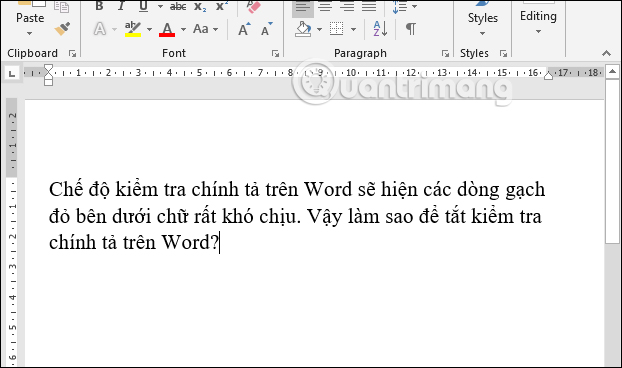Screen dimensions: 622x368
Task: Click the Line and Paragraph Spacing icon
Action: (x=400, y=7)
